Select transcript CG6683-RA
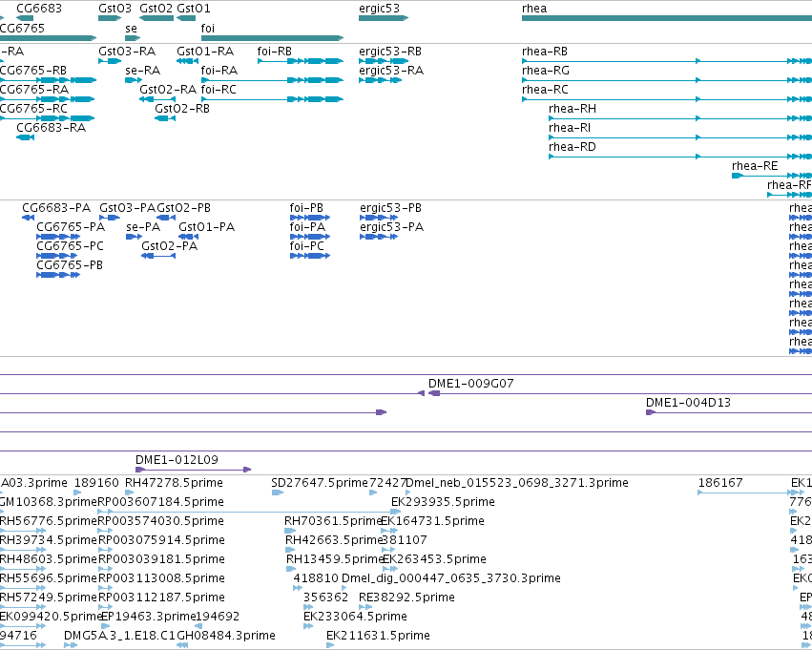This screenshot has height=650, width=812. coord(26,137)
